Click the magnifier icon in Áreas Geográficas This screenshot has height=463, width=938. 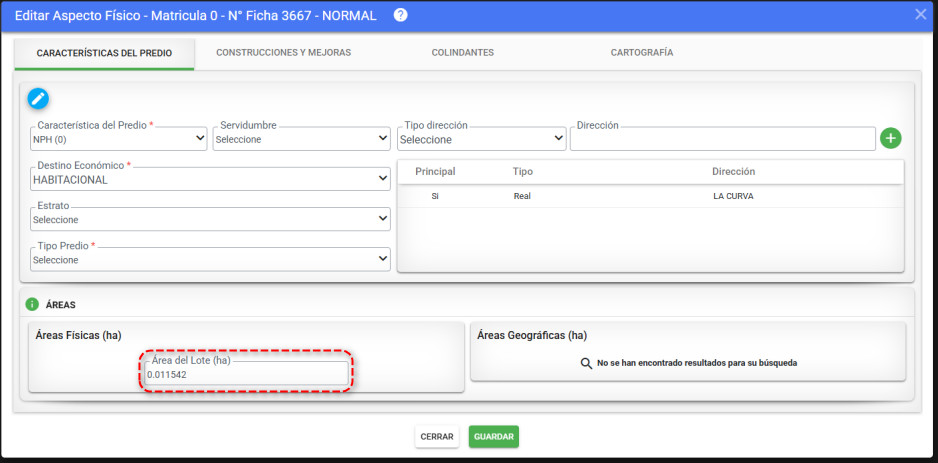pyautogui.click(x=586, y=363)
